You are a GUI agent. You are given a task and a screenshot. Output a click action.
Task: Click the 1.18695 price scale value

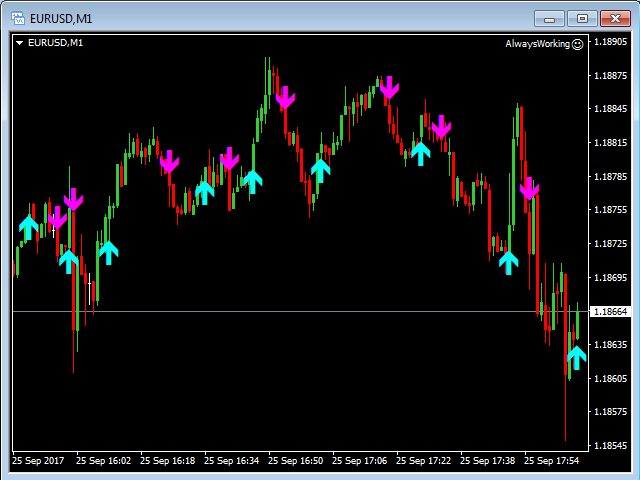[610, 278]
